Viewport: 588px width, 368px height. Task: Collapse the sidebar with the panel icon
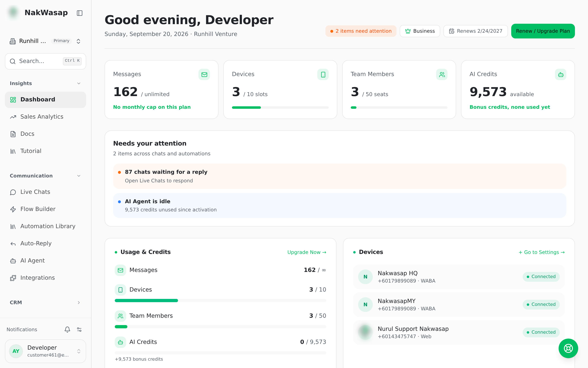[x=79, y=13]
